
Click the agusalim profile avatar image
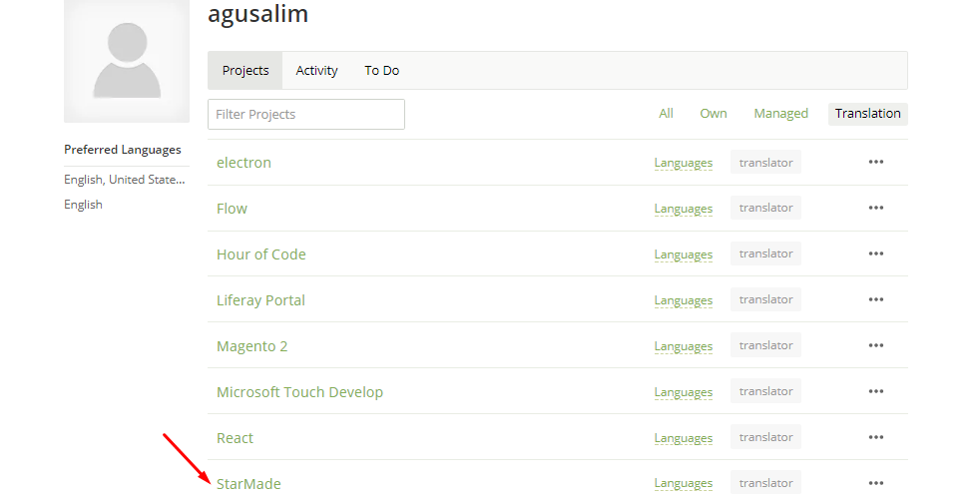tap(127, 61)
